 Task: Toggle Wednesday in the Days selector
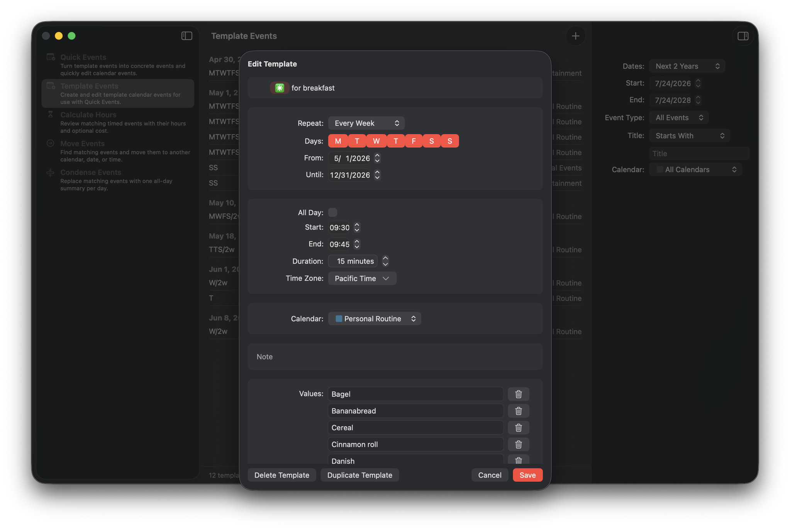pyautogui.click(x=376, y=141)
